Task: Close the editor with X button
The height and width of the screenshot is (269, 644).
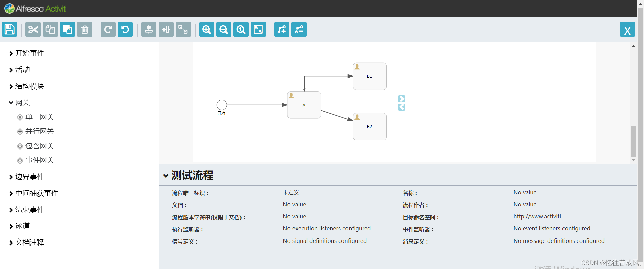Action: click(x=627, y=30)
